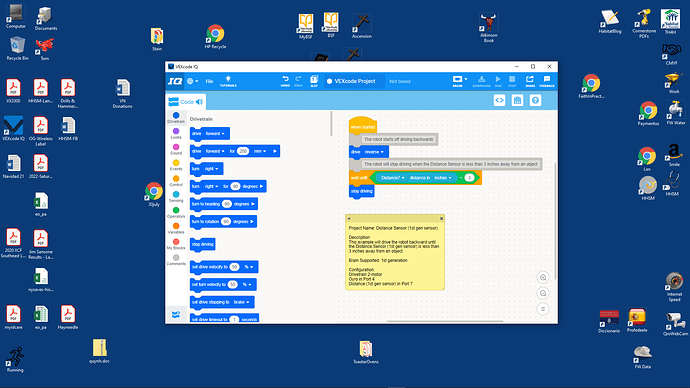Viewport: 690px width, 388px height.
Task: Select the Sensing block category
Action: (176, 197)
